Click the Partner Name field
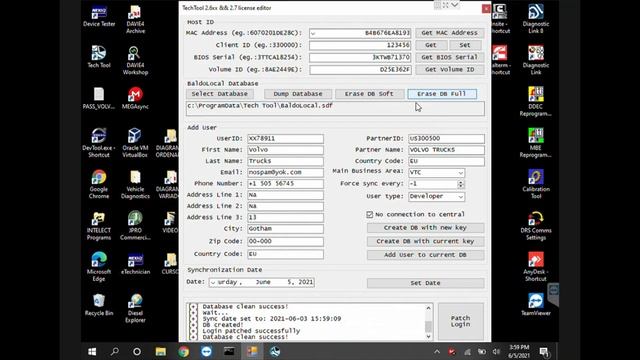Image resolution: width=640 pixels, height=360 pixels. (x=446, y=150)
